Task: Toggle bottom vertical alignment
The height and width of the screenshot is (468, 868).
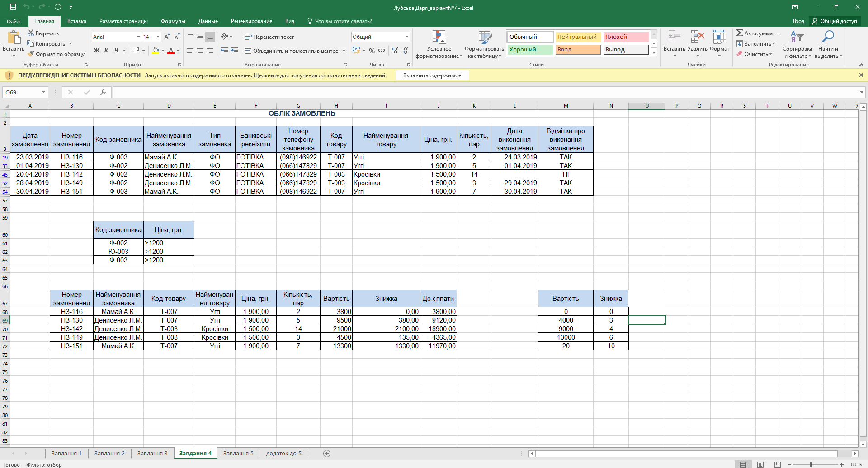Action: coord(210,37)
